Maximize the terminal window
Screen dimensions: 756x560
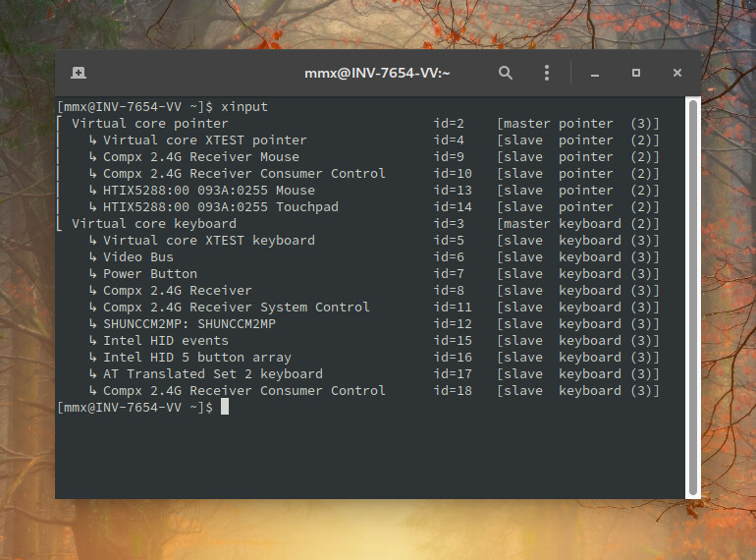pos(636,73)
